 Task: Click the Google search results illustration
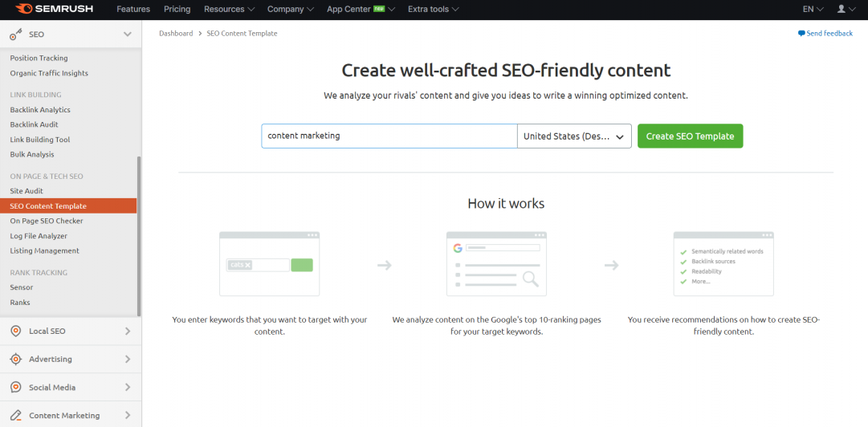496,264
